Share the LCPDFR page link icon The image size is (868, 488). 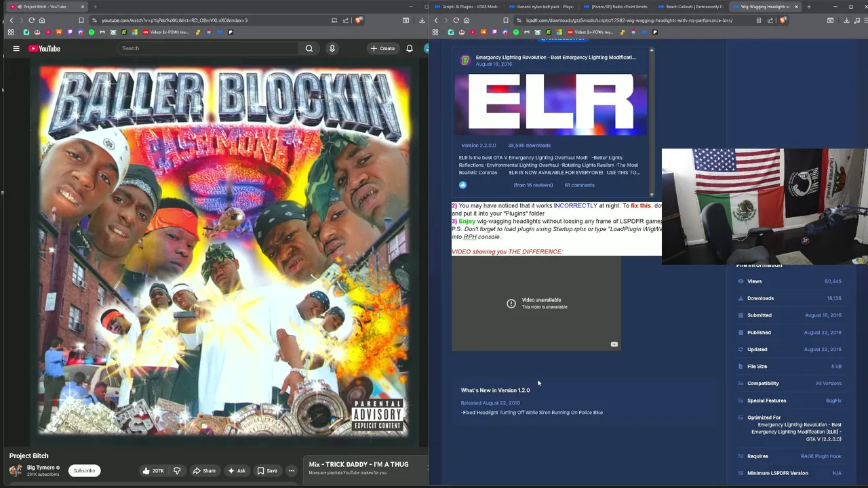pos(770,20)
